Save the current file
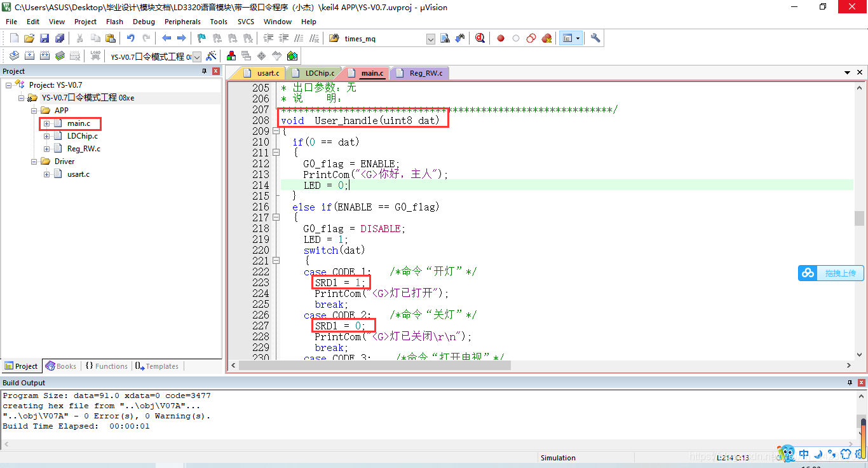Screen dimensions: 868x468 [44, 38]
